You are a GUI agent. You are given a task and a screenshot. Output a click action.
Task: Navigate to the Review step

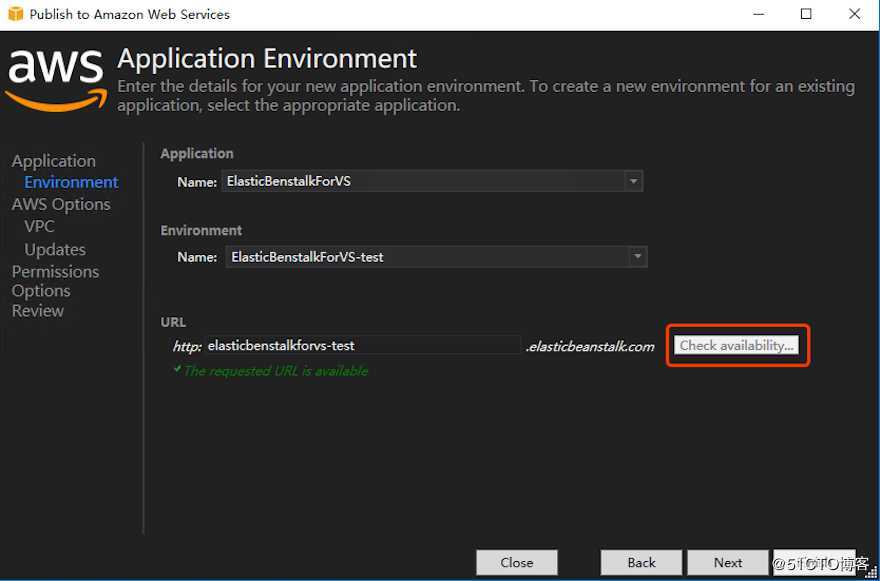coord(38,311)
